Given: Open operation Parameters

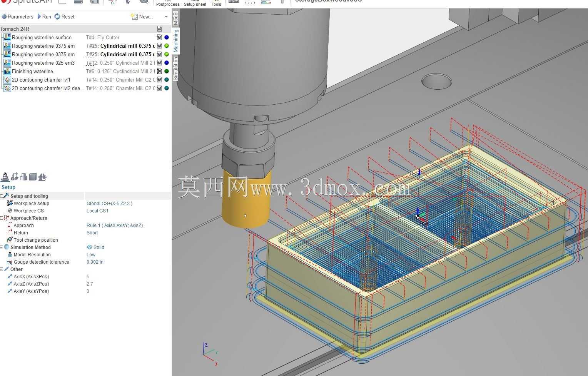Looking at the screenshot, I should [17, 17].
